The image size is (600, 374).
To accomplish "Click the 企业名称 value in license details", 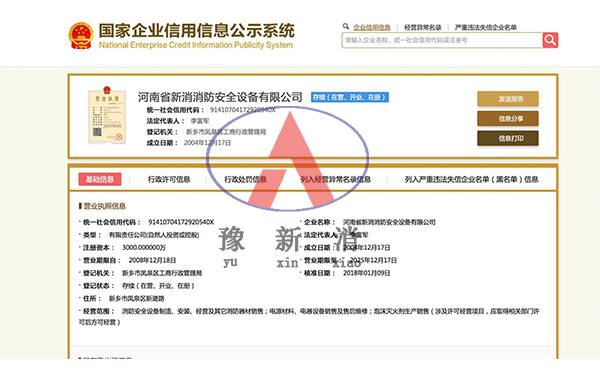I will pos(389,222).
